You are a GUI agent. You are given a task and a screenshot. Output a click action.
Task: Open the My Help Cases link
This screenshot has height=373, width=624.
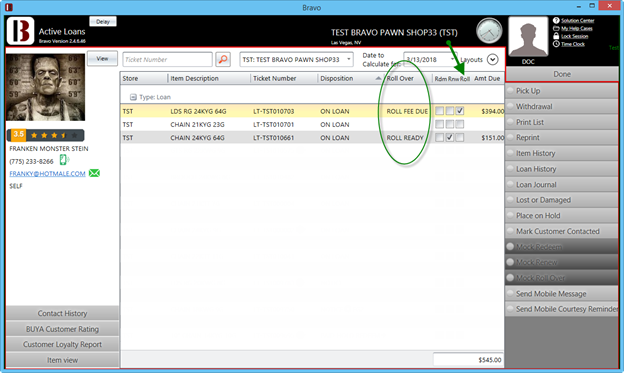click(577, 28)
